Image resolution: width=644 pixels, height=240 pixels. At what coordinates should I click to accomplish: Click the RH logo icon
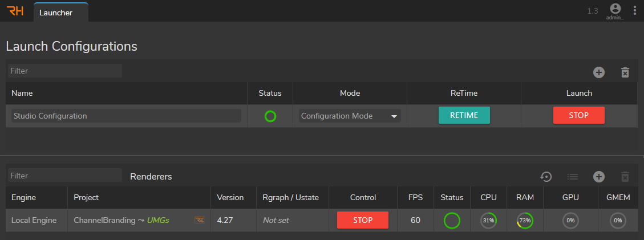[x=15, y=11]
